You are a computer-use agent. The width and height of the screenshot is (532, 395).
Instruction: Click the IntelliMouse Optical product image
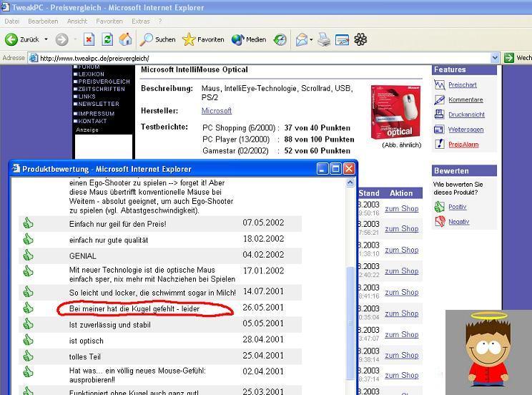(x=393, y=112)
